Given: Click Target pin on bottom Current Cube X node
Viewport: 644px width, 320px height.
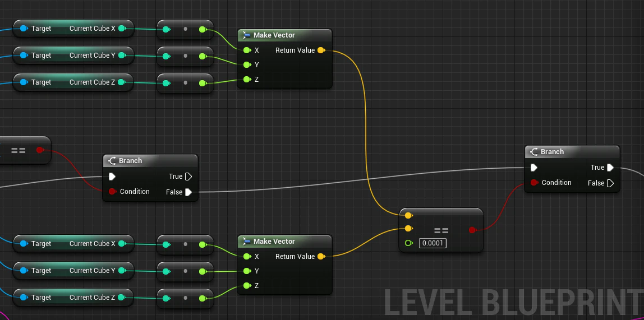Looking at the screenshot, I should tap(24, 244).
